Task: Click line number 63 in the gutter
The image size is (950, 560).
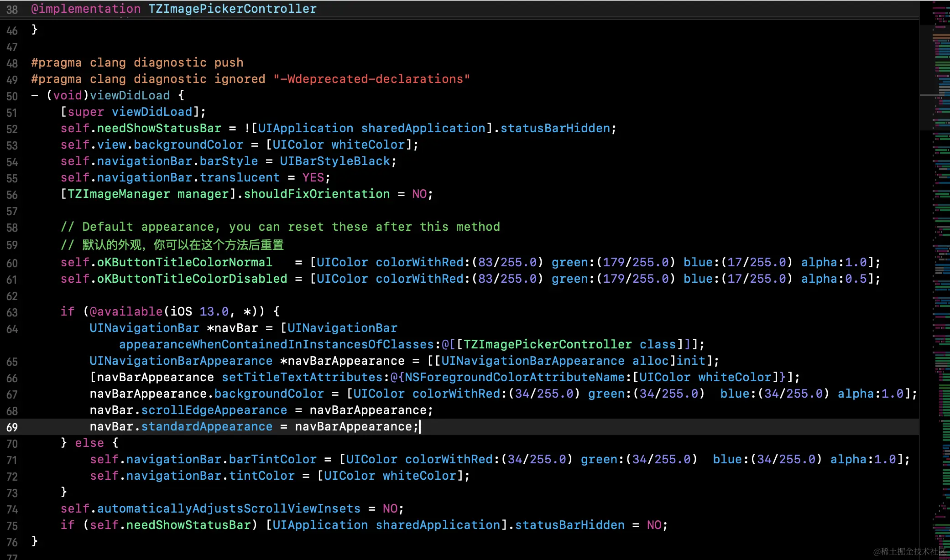Action: (12, 312)
